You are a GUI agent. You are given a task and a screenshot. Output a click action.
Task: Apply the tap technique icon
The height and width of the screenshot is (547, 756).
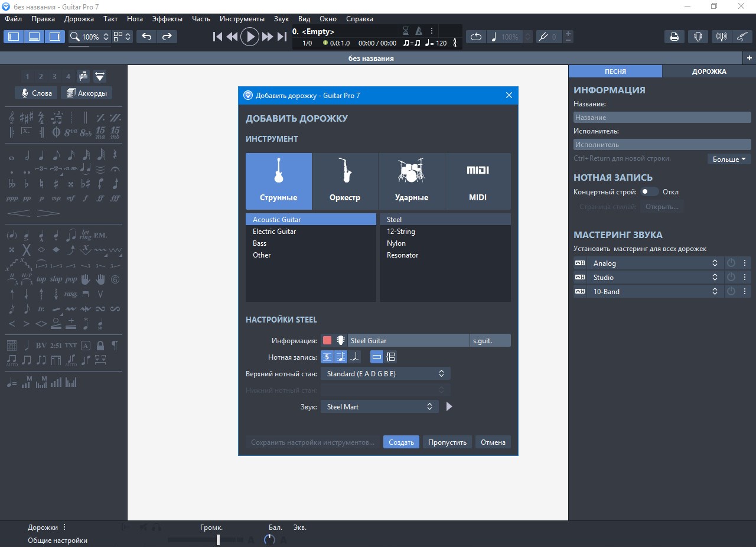coord(41,279)
